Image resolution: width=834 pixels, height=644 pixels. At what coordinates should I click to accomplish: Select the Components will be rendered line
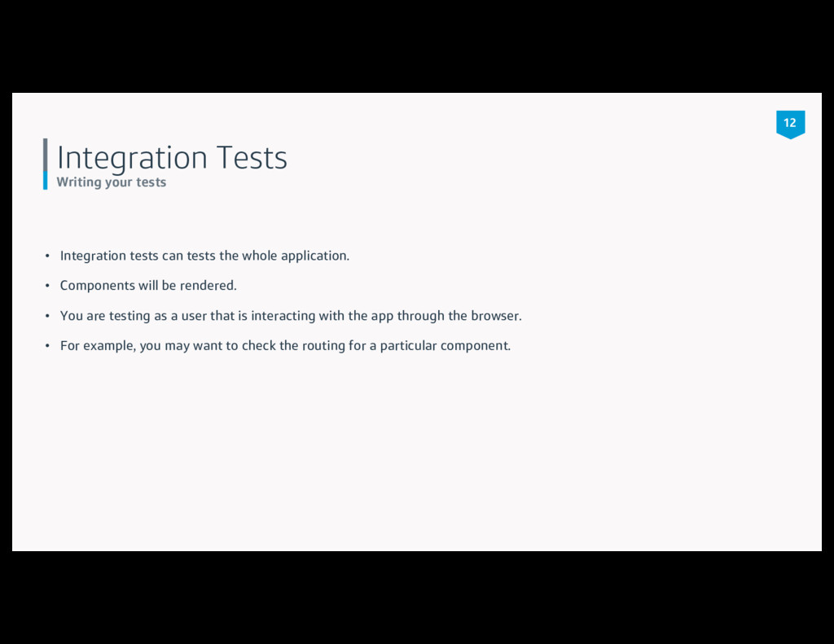coord(148,286)
